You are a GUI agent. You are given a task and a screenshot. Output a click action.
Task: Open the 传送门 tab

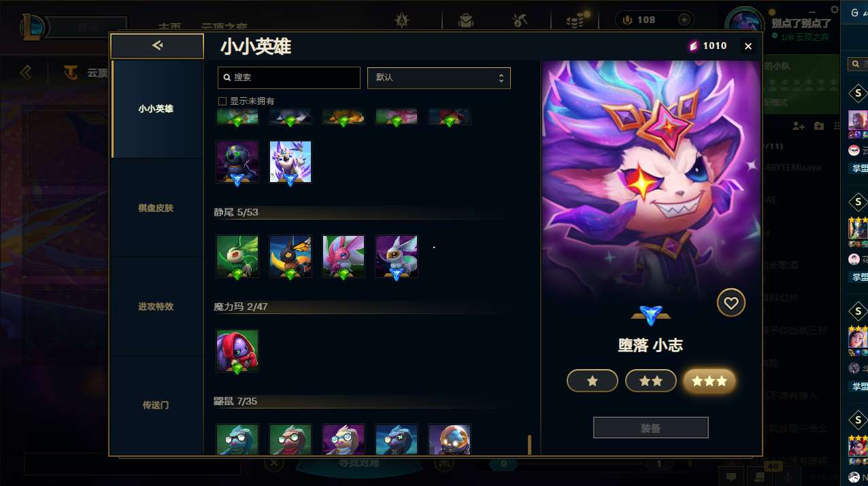point(156,405)
